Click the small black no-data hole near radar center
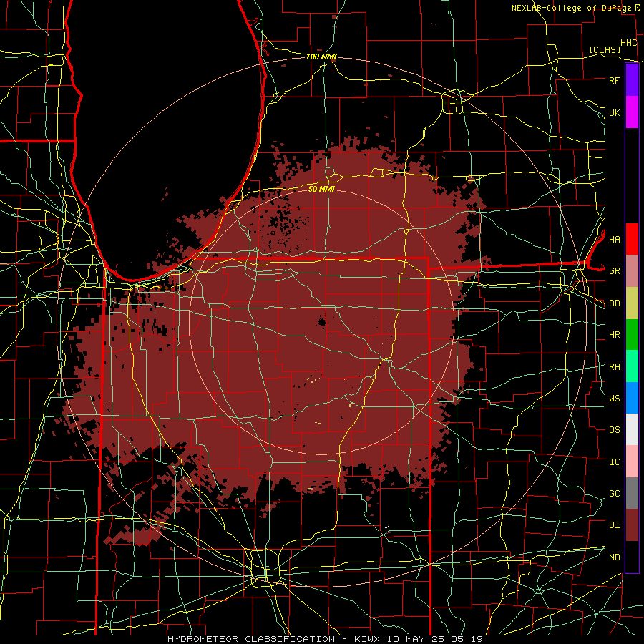This screenshot has width=644, height=644. [x=322, y=321]
